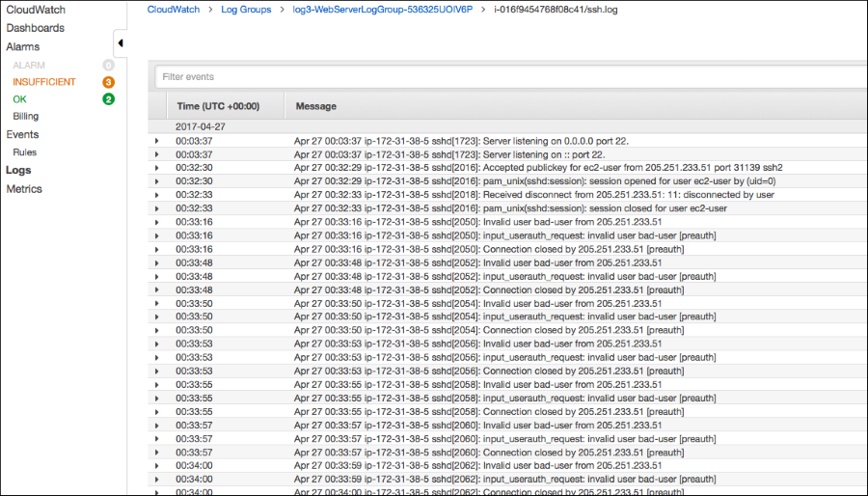868x496 pixels.
Task: Expand the sshd[2052] input_userauth_request row
Action: coord(156,276)
